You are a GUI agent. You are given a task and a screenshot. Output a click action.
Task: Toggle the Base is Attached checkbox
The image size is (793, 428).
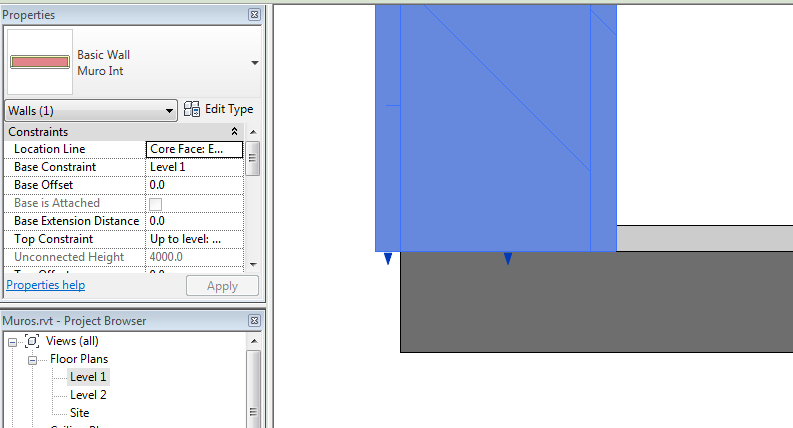click(155, 204)
